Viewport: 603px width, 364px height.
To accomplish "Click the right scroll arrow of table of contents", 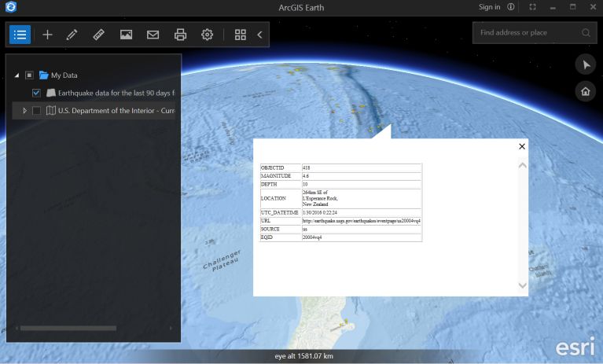I will tap(171, 329).
